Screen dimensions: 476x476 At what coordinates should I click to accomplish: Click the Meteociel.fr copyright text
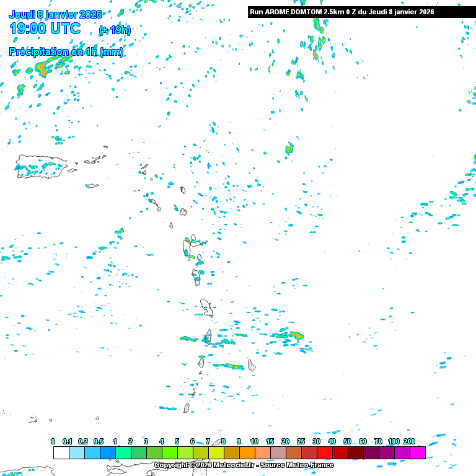(244, 465)
